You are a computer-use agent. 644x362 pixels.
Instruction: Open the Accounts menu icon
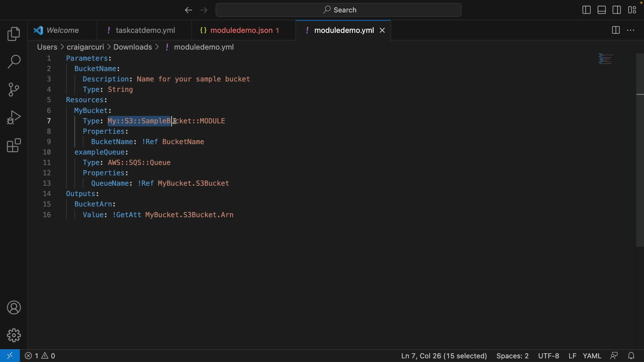pyautogui.click(x=14, y=308)
